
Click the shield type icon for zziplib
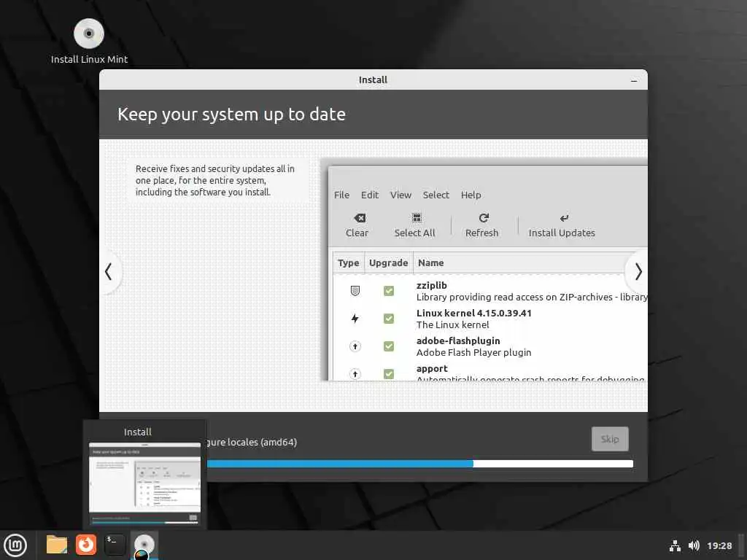pos(355,290)
